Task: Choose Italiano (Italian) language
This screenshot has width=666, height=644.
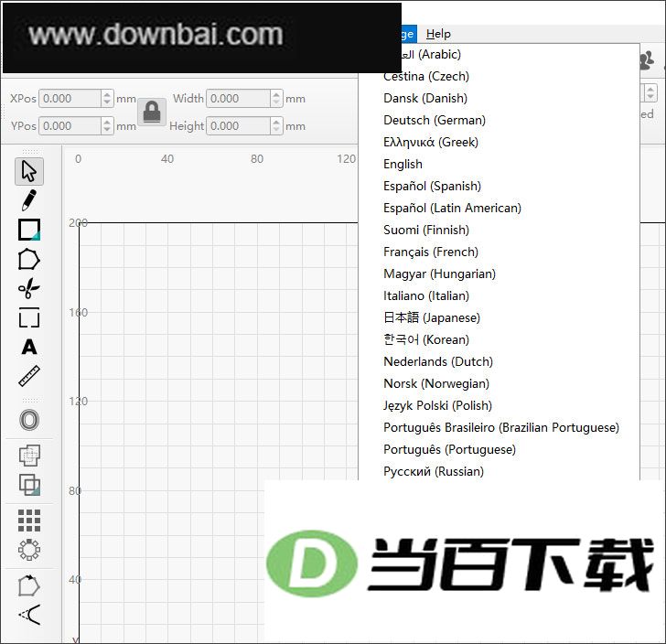Action: tap(499, 295)
